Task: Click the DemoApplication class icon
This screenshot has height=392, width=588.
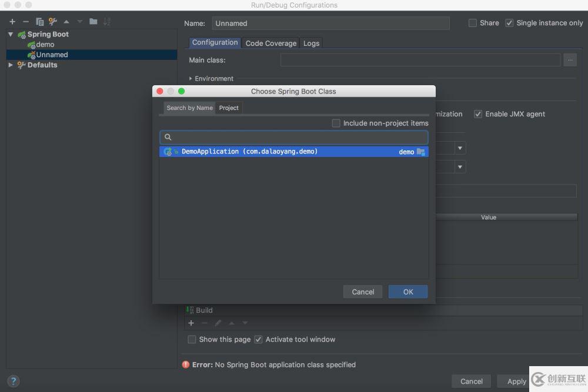Action: (x=168, y=152)
